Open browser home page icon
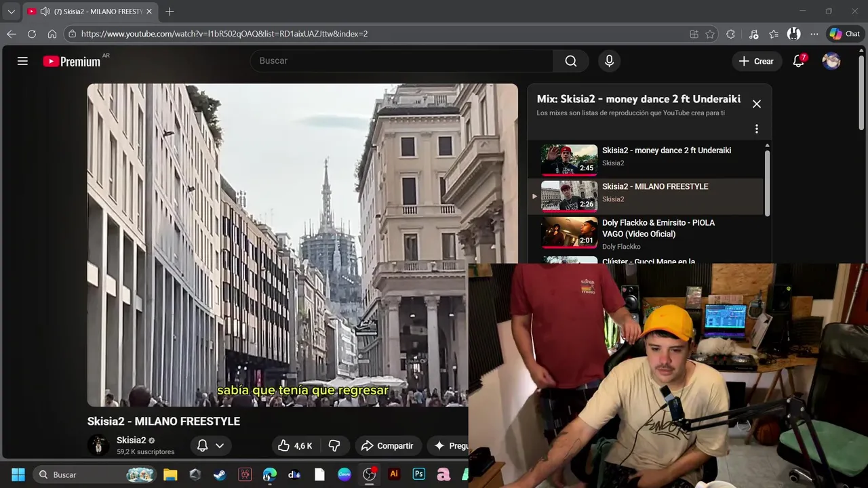 pos(52,34)
